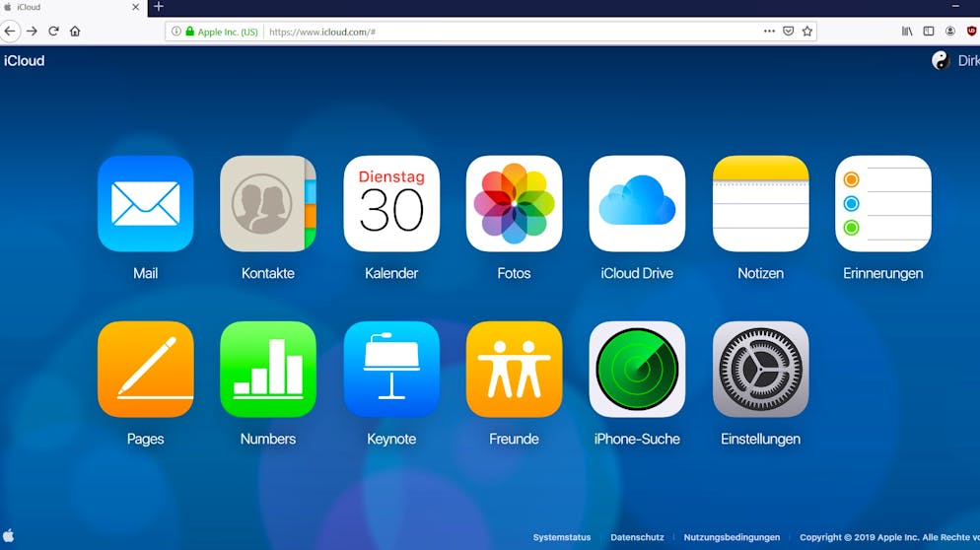Viewport: 980px width, 550px height.
Task: Click the iCloud Drive label text
Action: coord(637,273)
